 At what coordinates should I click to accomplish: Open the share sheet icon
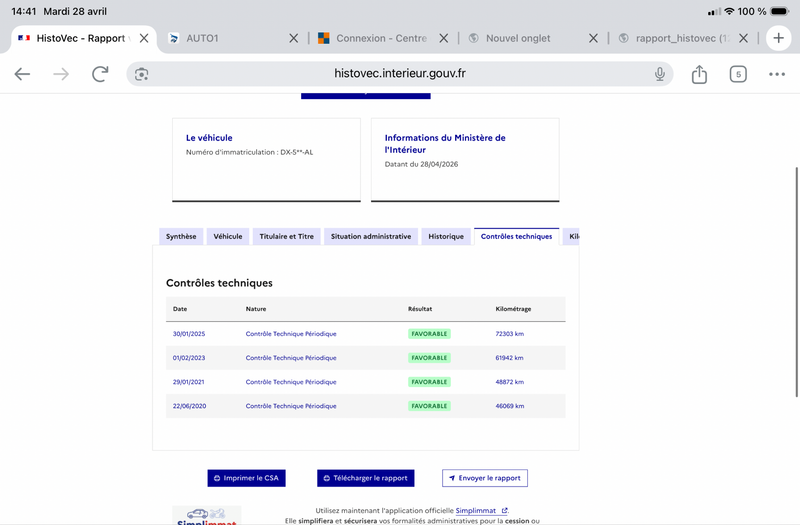[x=699, y=74]
